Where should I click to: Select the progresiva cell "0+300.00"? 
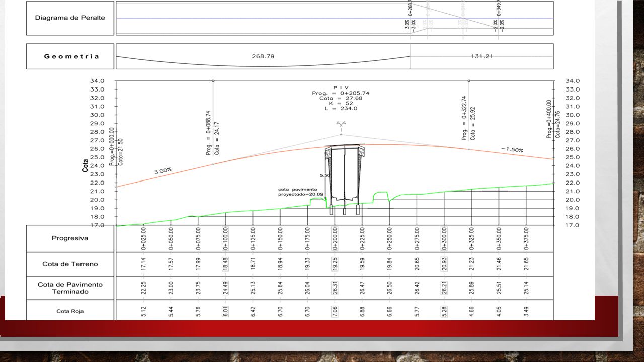(x=444, y=239)
